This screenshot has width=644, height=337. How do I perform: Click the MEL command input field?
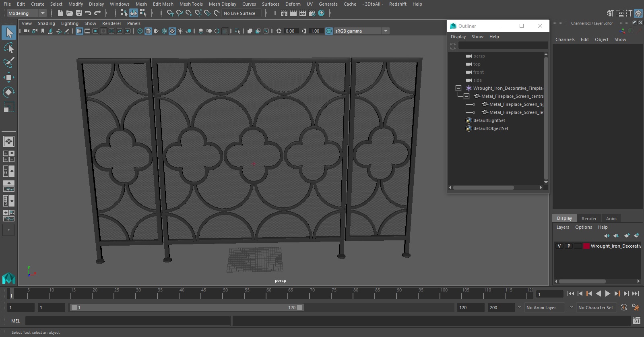pos(128,321)
